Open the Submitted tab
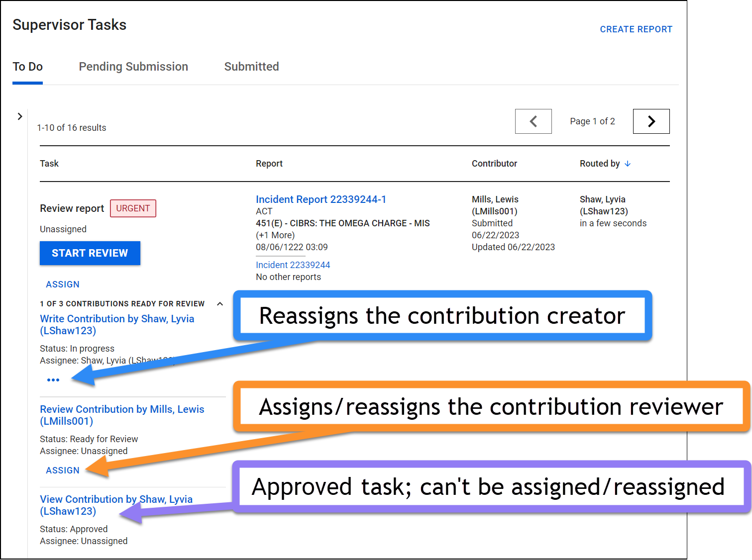 point(251,66)
